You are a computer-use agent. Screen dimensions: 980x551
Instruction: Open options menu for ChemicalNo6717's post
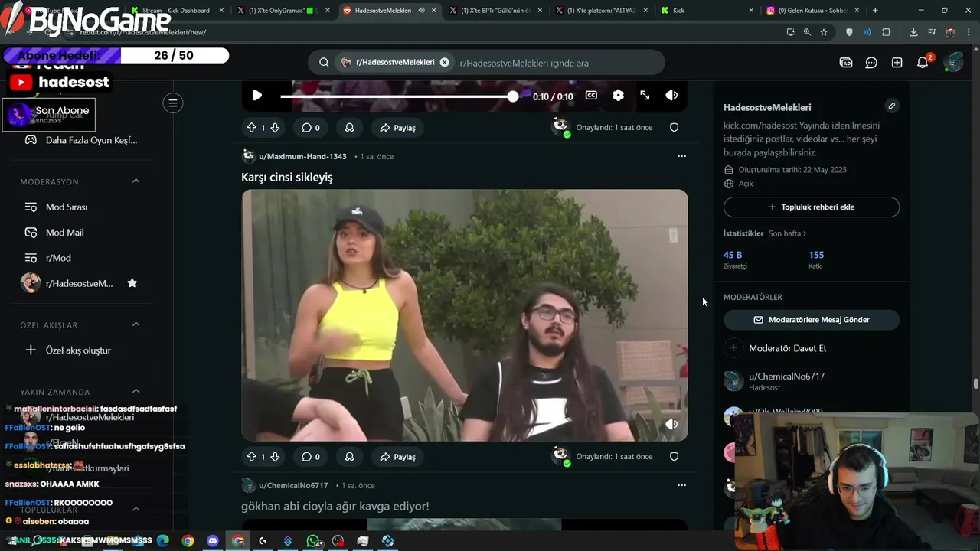681,485
